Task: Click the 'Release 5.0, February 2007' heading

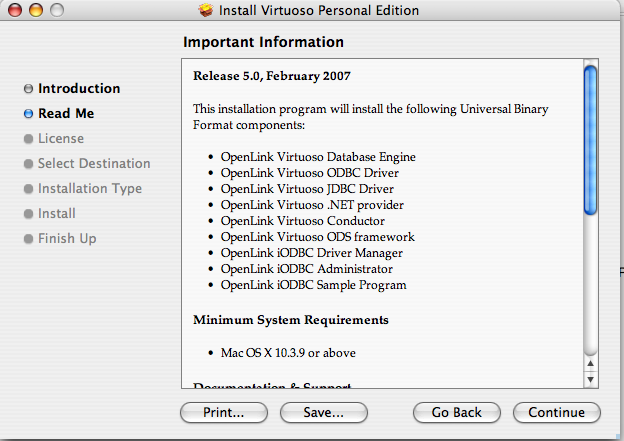Action: tap(272, 76)
